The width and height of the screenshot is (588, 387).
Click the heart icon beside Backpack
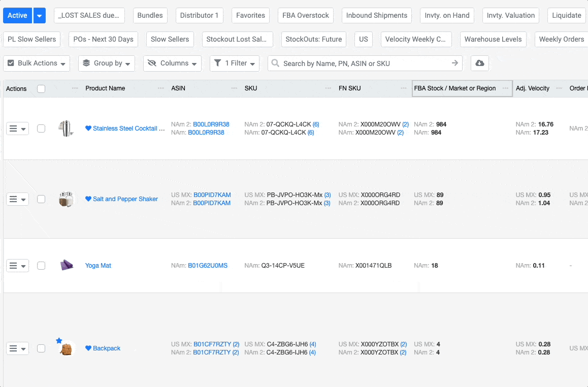tap(88, 348)
